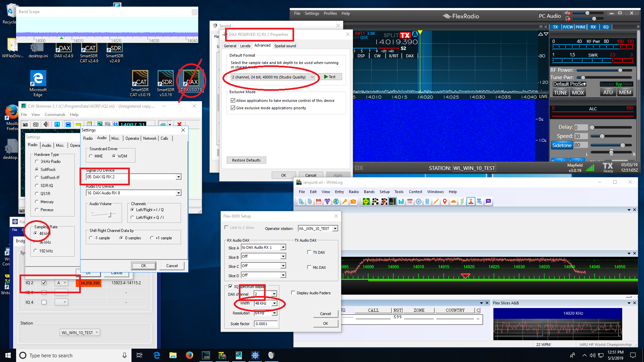
Task: Launch Firefox from the taskbar
Action: (x=189, y=355)
